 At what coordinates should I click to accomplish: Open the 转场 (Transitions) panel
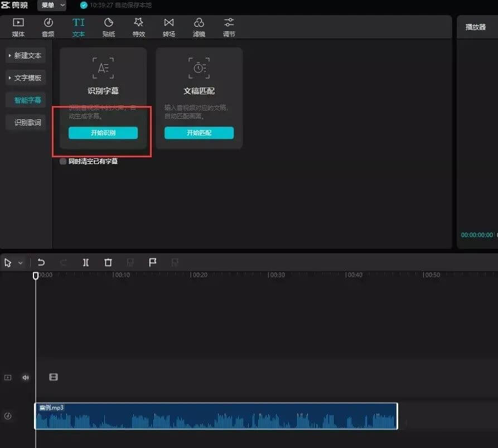click(168, 27)
